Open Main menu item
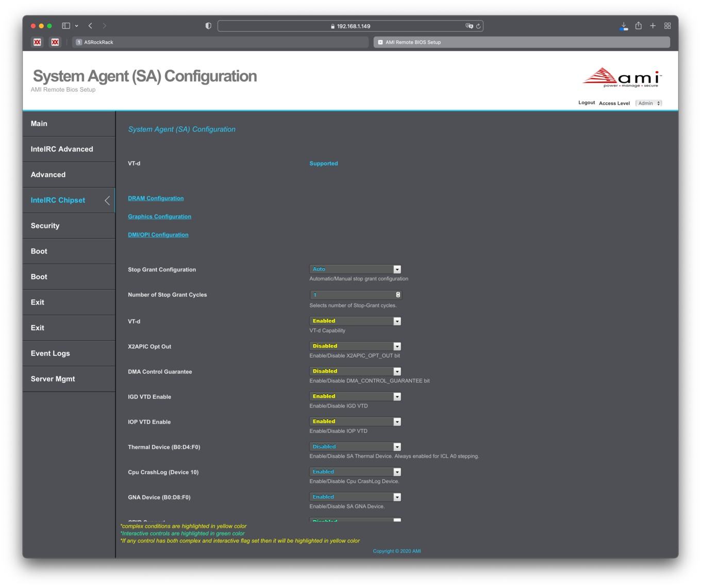701x588 pixels. [69, 124]
